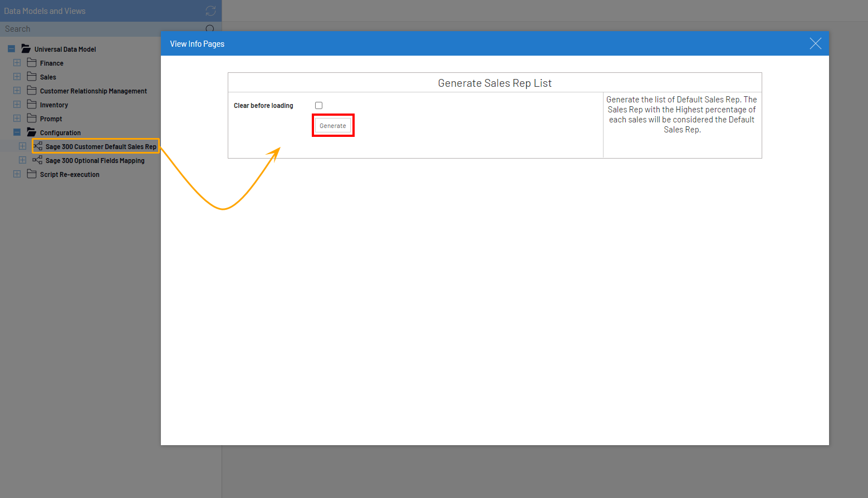
Task: Click the Sage 300 Customer Default Sales Rep icon
Action: [38, 146]
